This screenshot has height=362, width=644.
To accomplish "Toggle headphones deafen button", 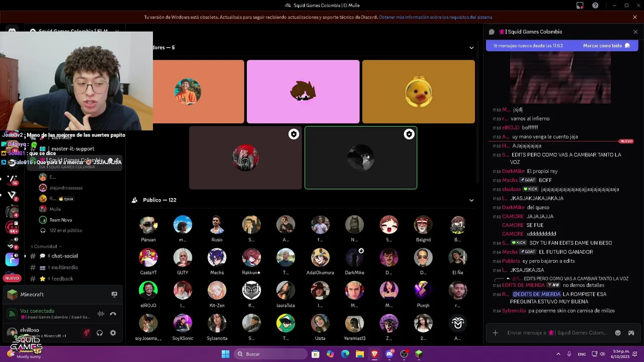I will (x=100, y=333).
